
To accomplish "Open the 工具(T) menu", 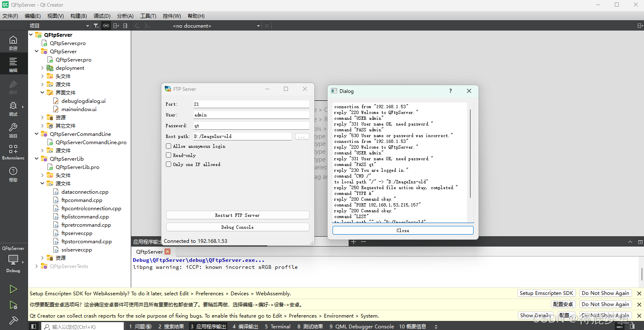I will 148,16.
